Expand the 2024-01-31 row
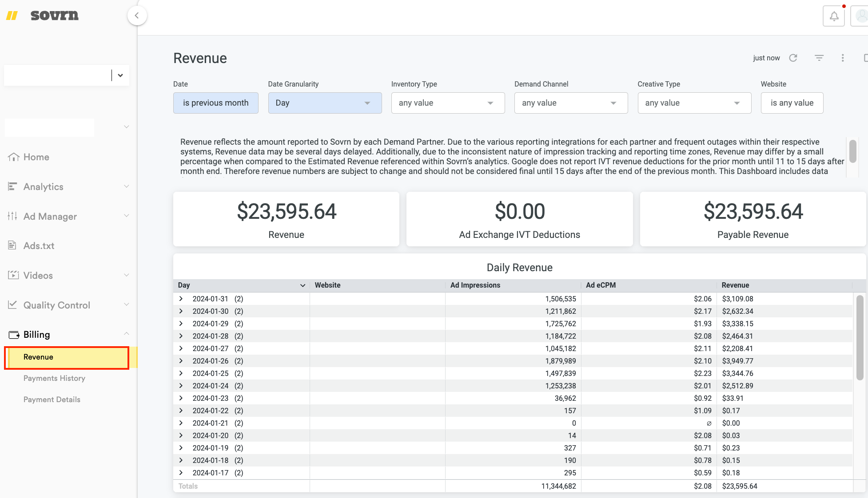This screenshot has height=498, width=868. coord(181,299)
